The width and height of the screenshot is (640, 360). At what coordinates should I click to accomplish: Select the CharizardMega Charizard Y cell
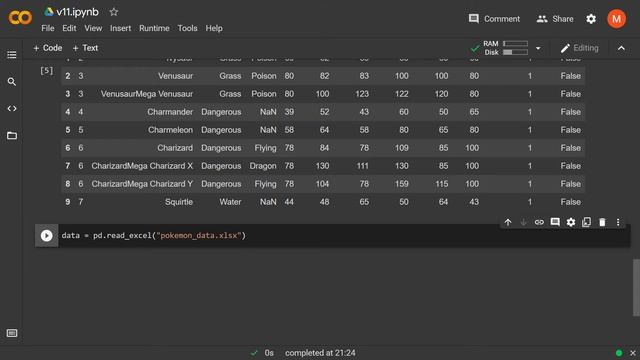coord(142,184)
